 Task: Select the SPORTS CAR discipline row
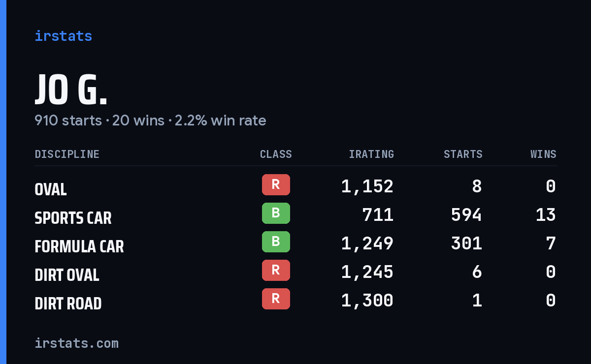point(295,215)
